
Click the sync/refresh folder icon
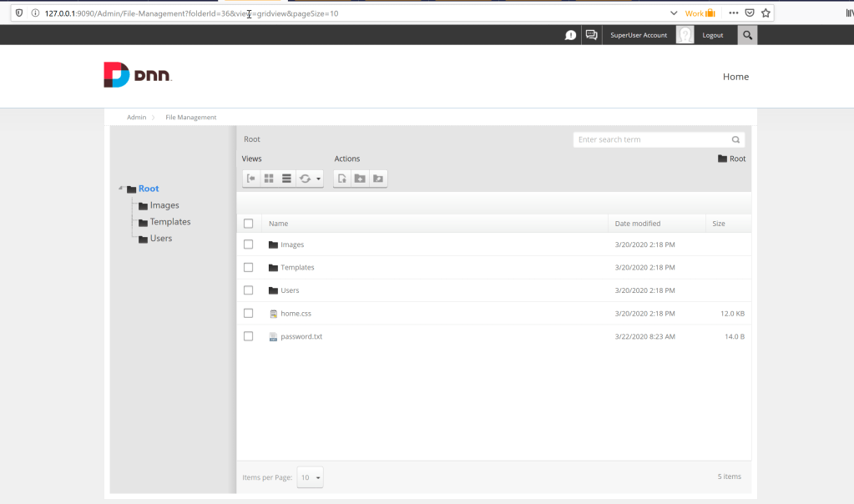click(305, 179)
